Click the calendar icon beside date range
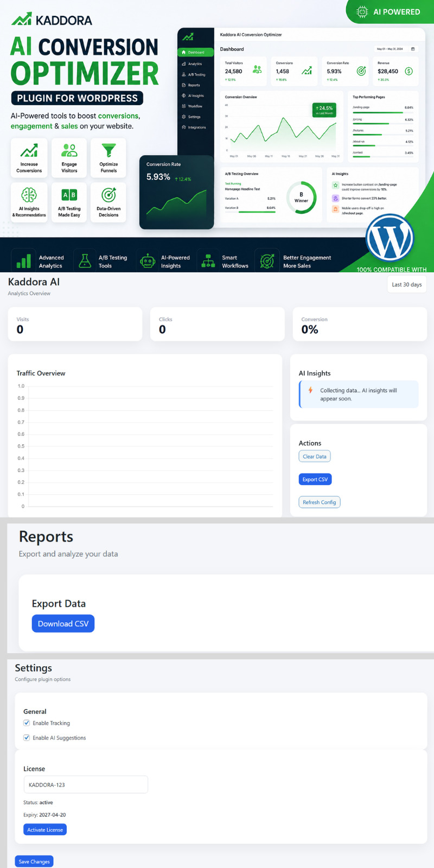 (x=413, y=49)
